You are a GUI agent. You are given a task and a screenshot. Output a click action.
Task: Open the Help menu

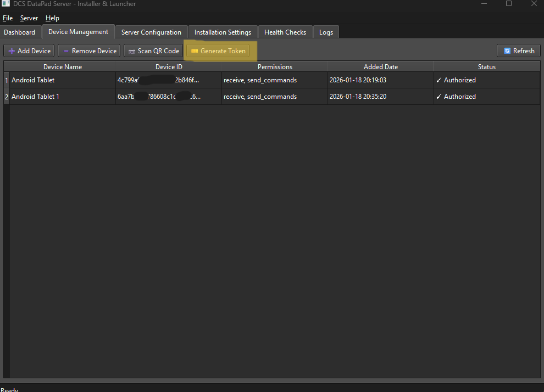coord(52,18)
